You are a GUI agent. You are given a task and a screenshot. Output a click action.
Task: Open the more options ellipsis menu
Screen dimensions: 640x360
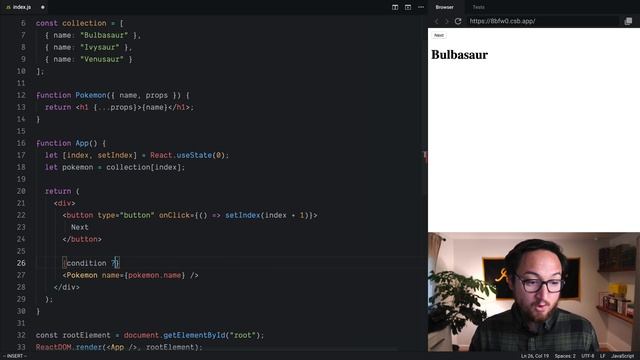[421, 7]
